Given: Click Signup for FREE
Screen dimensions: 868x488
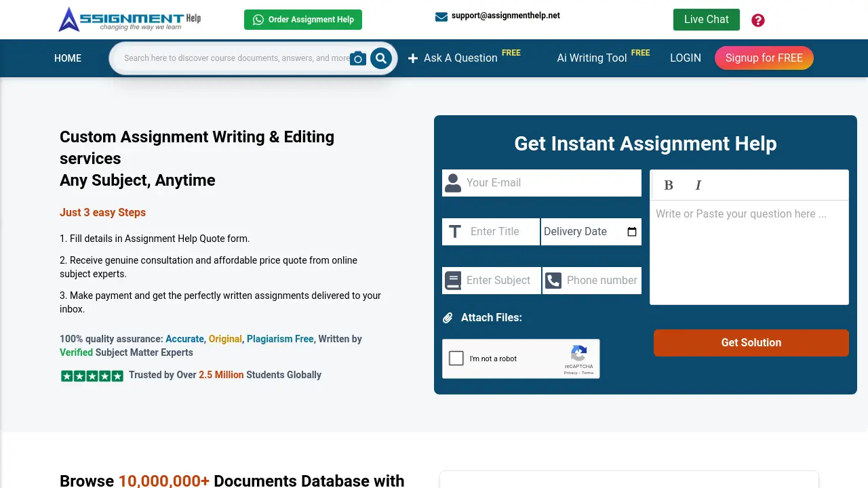Looking at the screenshot, I should pyautogui.click(x=764, y=58).
